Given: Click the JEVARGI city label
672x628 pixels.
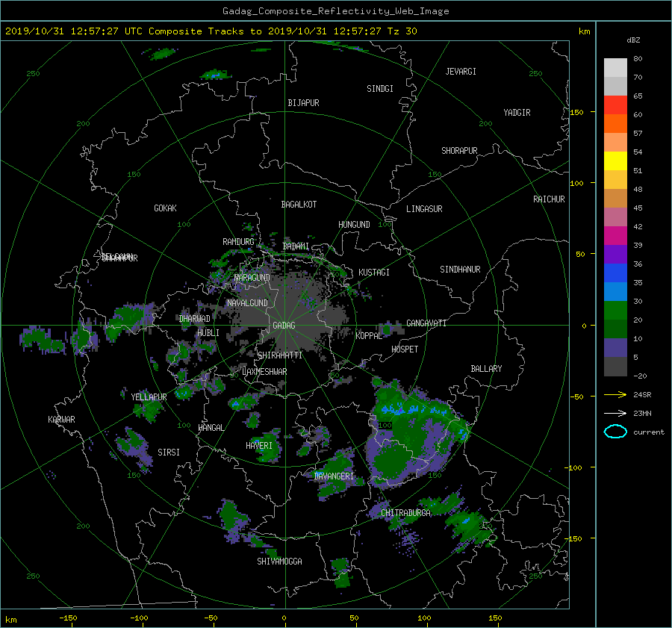Looking at the screenshot, I should click(x=461, y=72).
